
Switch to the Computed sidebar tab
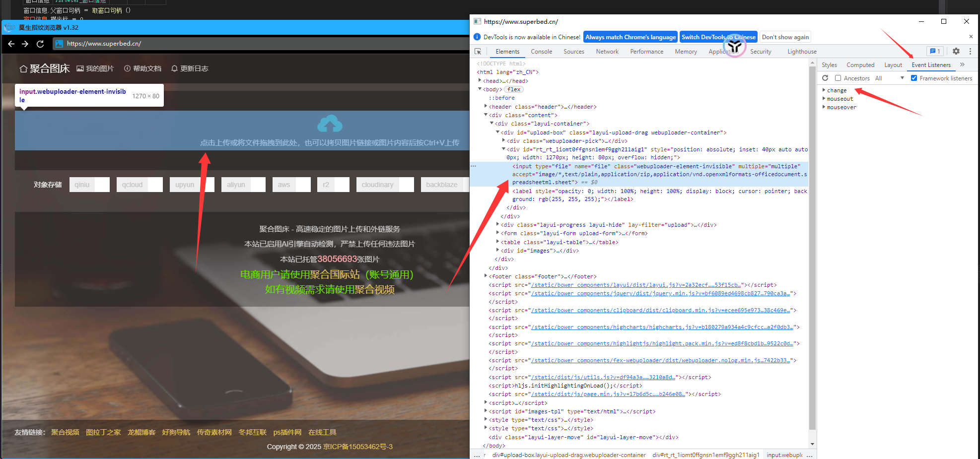(x=860, y=65)
